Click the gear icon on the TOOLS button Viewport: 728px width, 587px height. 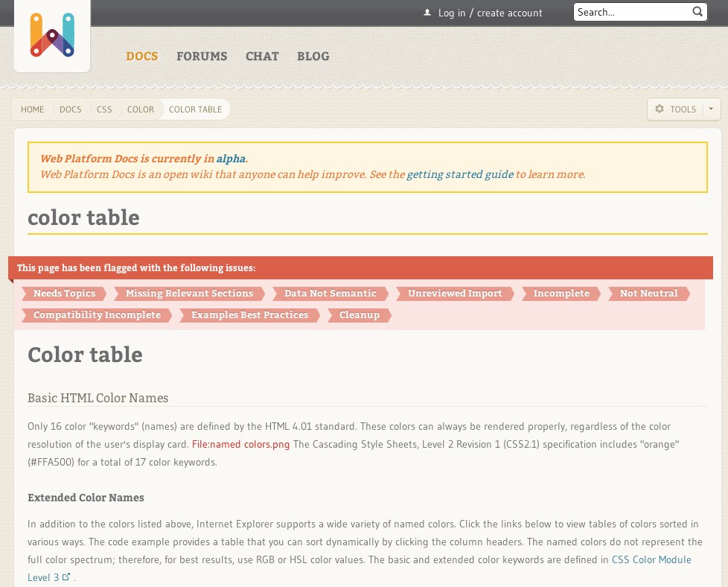(x=660, y=109)
